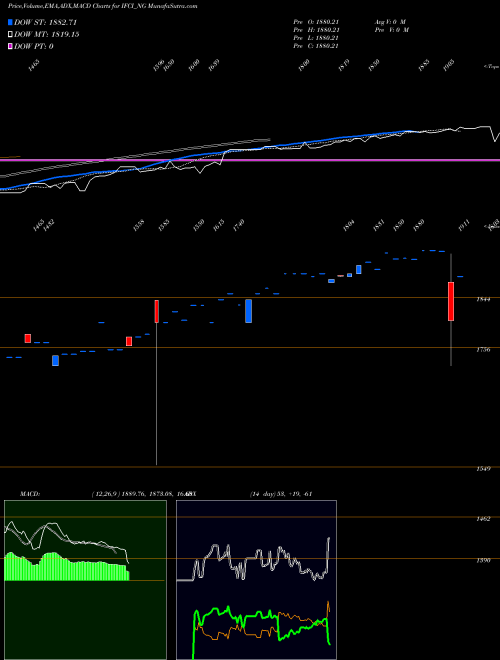Click the 1740 label above candlestick chart

pos(239,225)
